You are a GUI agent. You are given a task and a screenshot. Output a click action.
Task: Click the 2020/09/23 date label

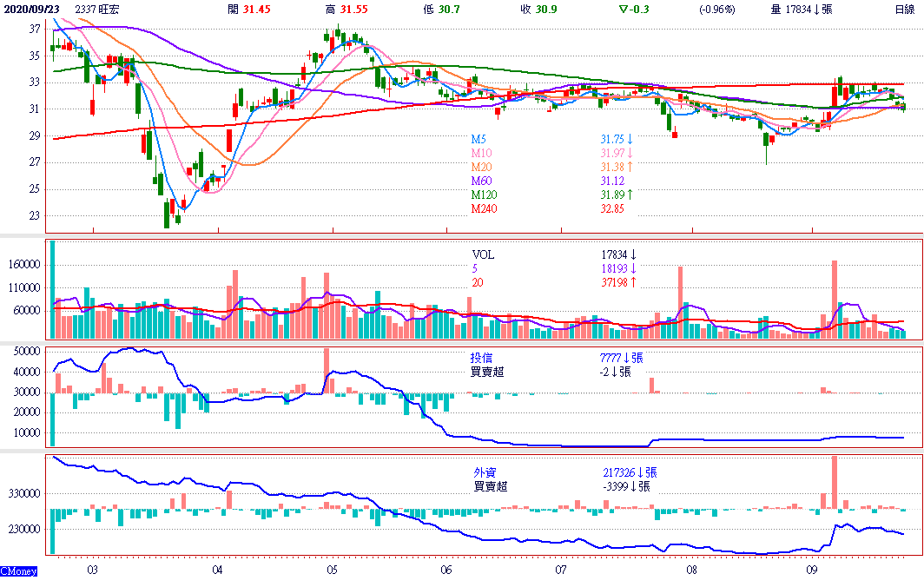click(x=30, y=9)
